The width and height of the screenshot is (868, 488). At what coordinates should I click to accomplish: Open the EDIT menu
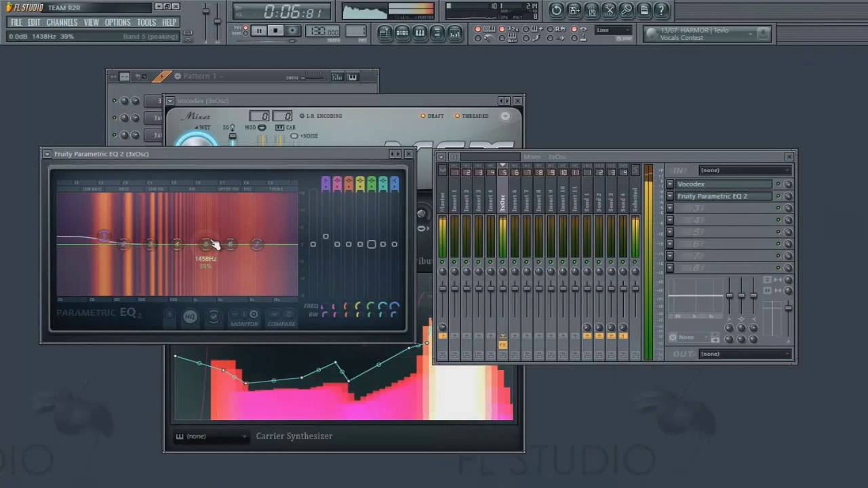point(34,22)
